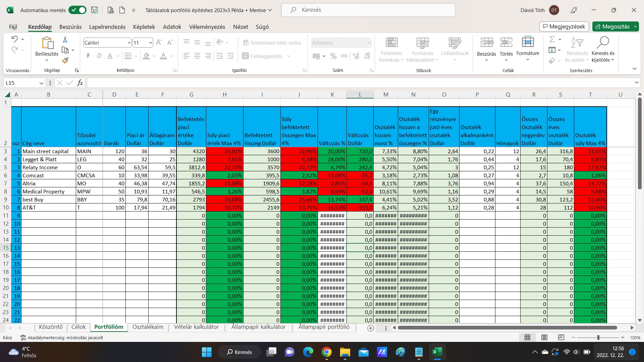Screen dimensions: 644x362
Task: Click the Megjegyzések comments button
Action: (564, 26)
